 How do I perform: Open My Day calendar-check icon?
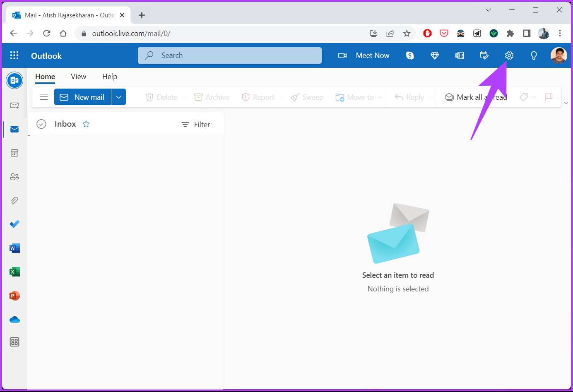484,55
